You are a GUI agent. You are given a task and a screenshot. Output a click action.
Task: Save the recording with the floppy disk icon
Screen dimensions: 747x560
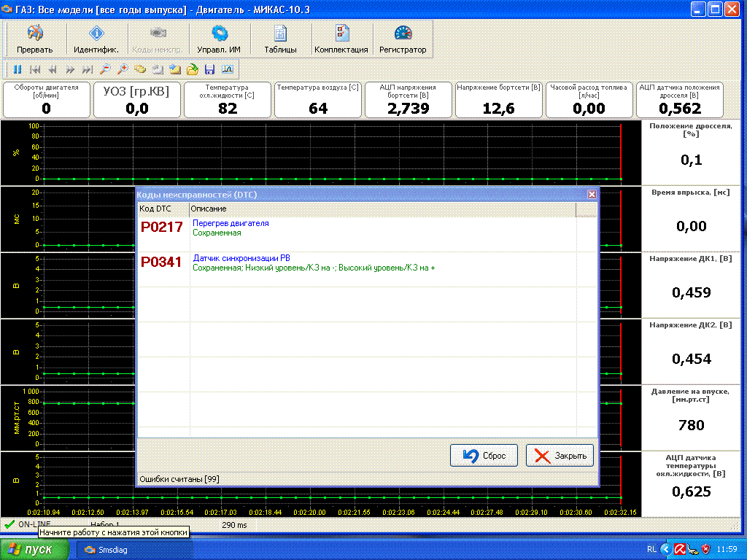pyautogui.click(x=209, y=69)
